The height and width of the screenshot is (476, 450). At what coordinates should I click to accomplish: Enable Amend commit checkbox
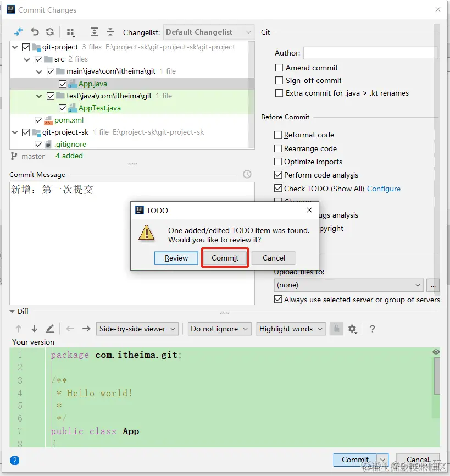[x=279, y=68]
